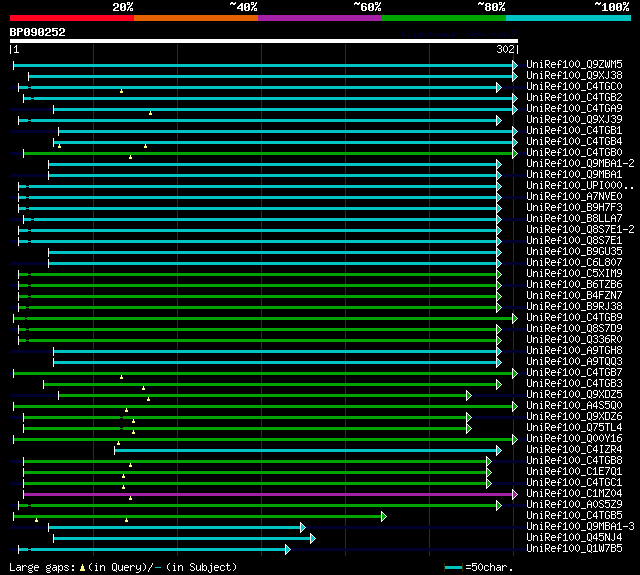Click the orange ~40% identity legend segment
The image size is (640, 575).
coord(196,18)
